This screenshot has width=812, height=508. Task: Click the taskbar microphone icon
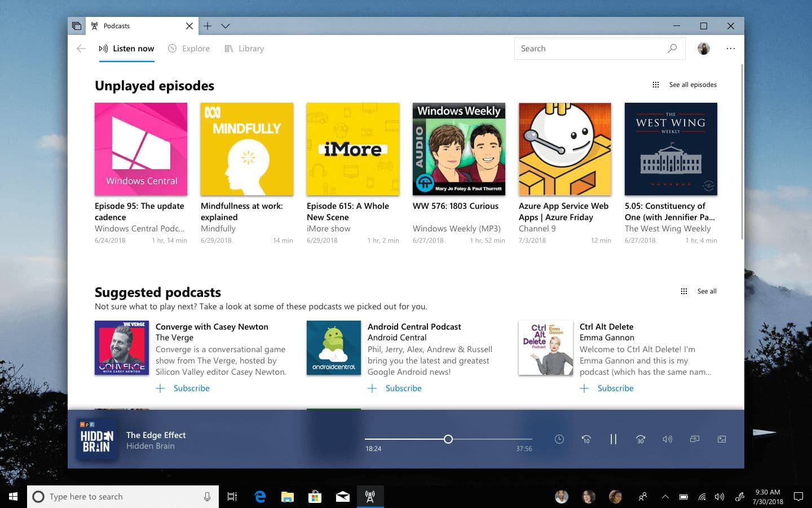(x=207, y=497)
